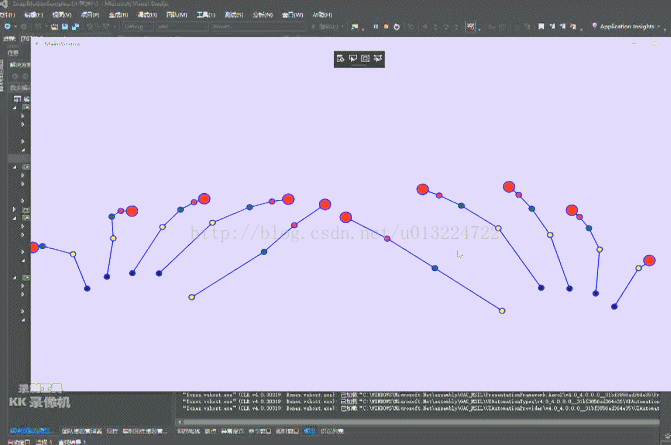Click the Open File folder icon
Screen dimensions: 671x445
[x=54, y=27]
